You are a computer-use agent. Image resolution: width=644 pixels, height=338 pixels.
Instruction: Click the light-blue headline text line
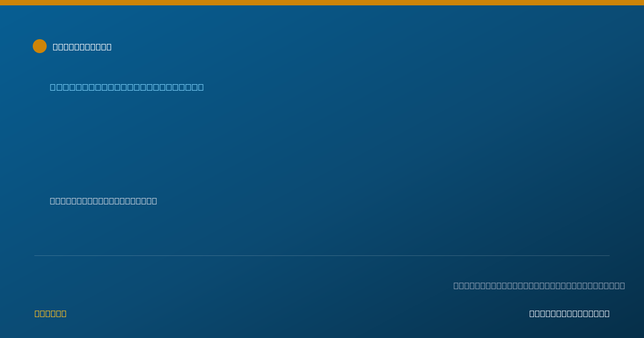[x=127, y=87]
